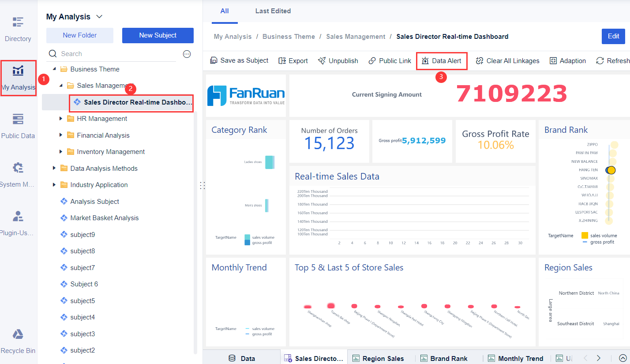This screenshot has width=630, height=364.
Task: Open the Market Basket Analysis subject
Action: point(105,218)
